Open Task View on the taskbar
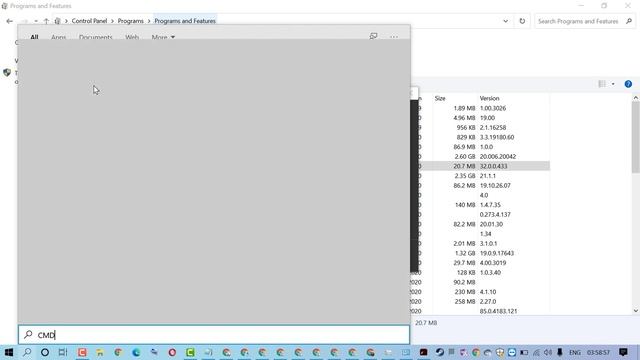Viewport: 640px width, 360px height. [63, 352]
